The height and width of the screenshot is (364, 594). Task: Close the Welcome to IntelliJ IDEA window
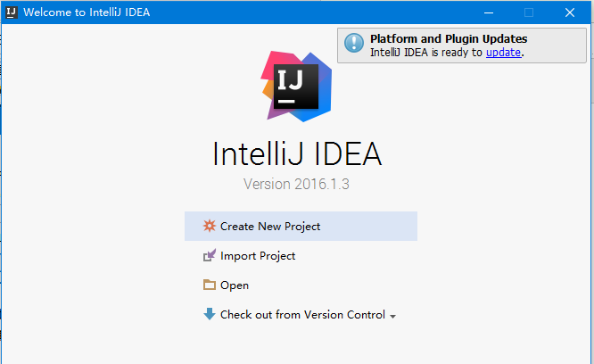570,12
